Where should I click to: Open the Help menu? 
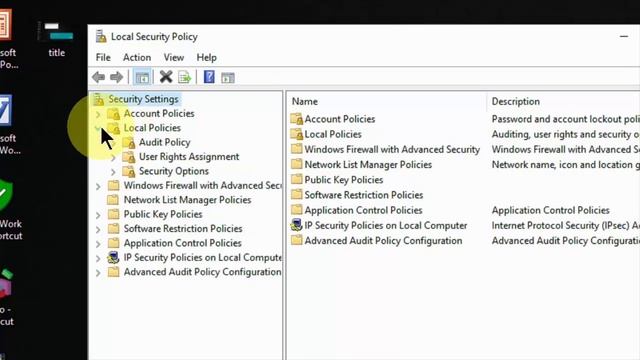click(207, 58)
